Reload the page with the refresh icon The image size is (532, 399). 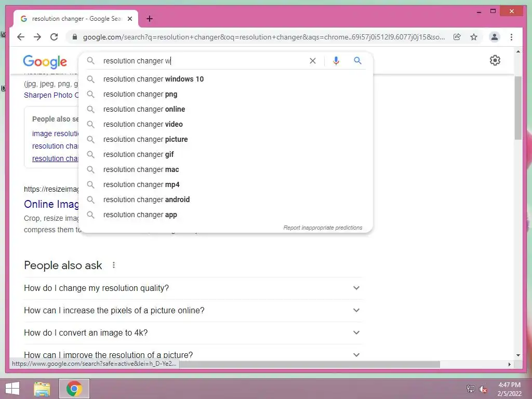[x=54, y=37]
